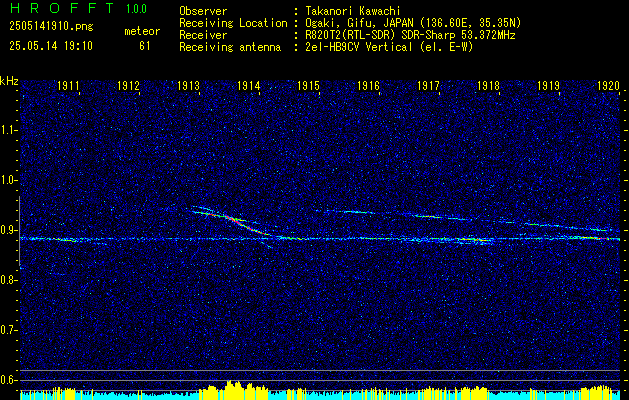Click the Observer name Takanori Kawachi
This screenshot has width=629, height=400.
coord(351,12)
